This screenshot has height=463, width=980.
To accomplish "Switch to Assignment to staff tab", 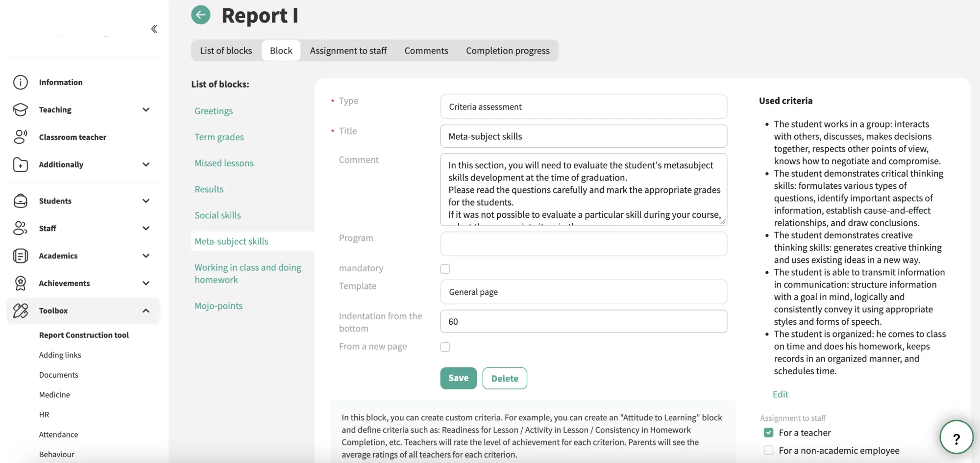I will click(x=348, y=51).
